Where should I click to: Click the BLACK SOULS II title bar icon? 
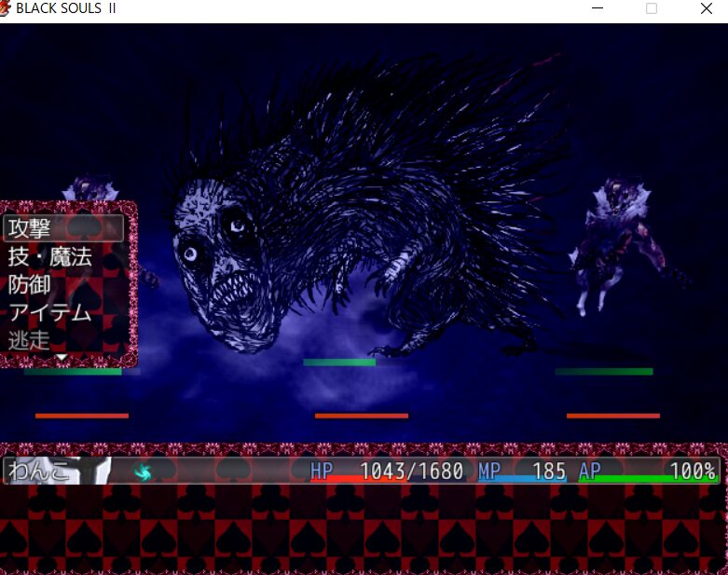7,9
